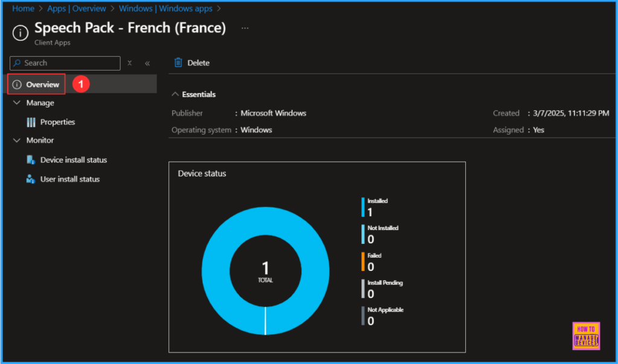Open Device install status

pyautogui.click(x=73, y=160)
